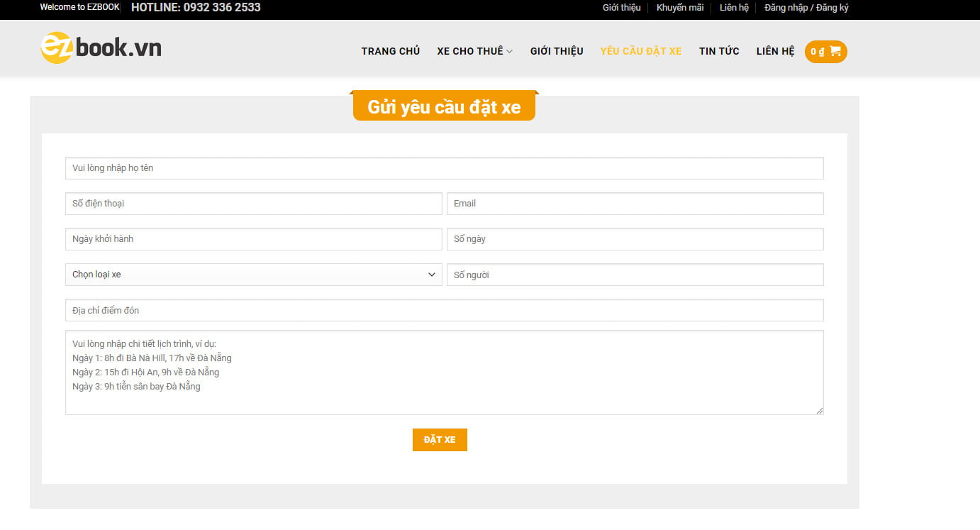This screenshot has width=980, height=530.
Task: Open the TIN TỨC menu item
Action: pyautogui.click(x=718, y=51)
